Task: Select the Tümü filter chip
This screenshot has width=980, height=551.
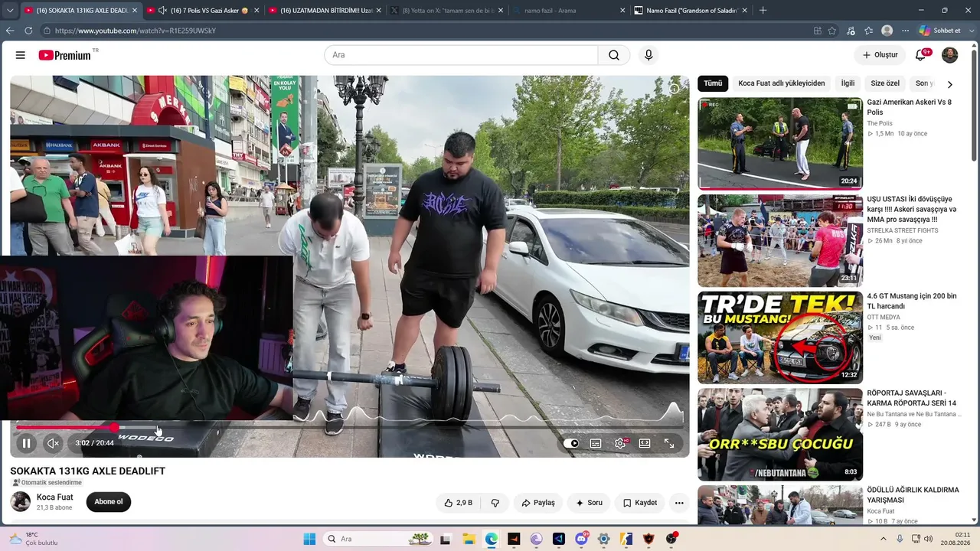Action: pyautogui.click(x=713, y=83)
